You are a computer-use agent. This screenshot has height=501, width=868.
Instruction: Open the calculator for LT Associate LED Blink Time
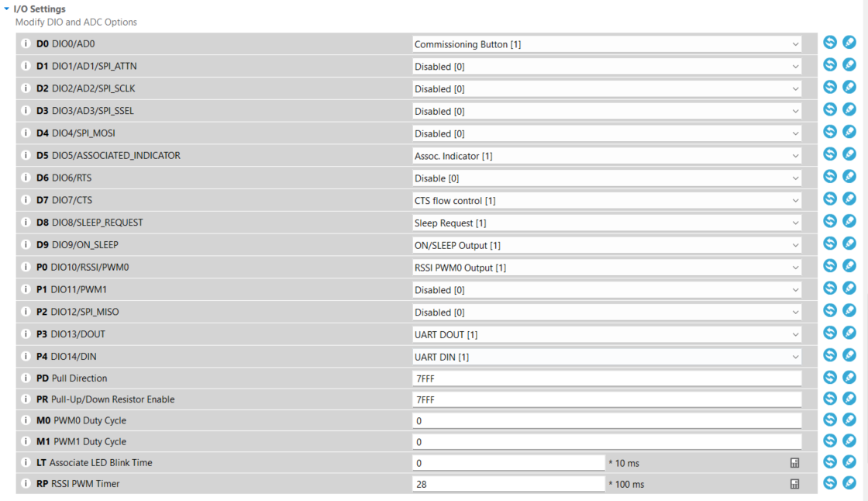point(794,463)
